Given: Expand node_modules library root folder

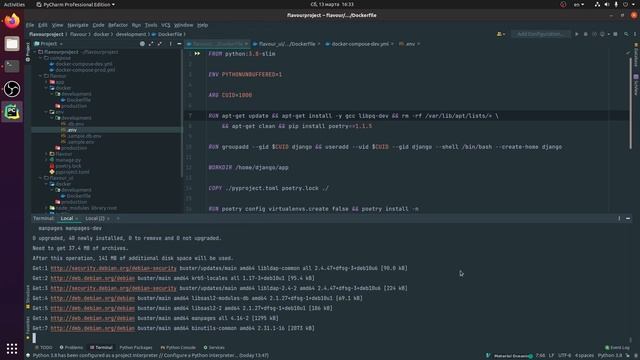Looking at the screenshot, I should click(47, 208).
